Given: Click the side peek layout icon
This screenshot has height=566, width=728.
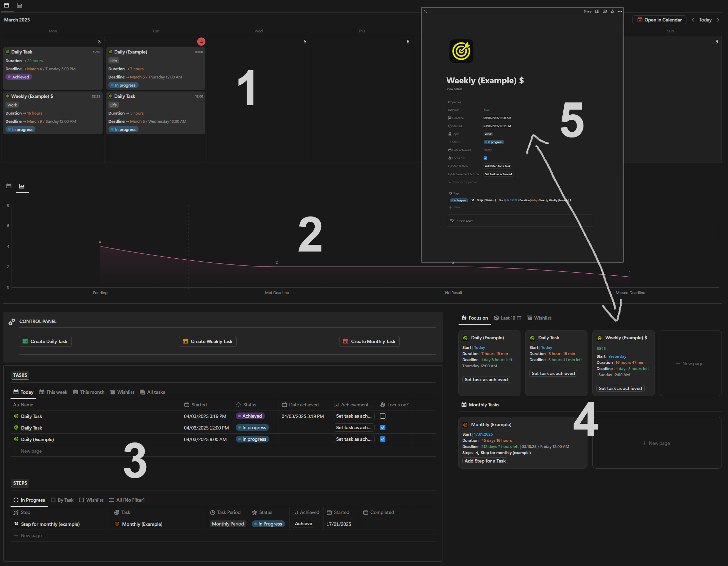Looking at the screenshot, I should point(597,12).
